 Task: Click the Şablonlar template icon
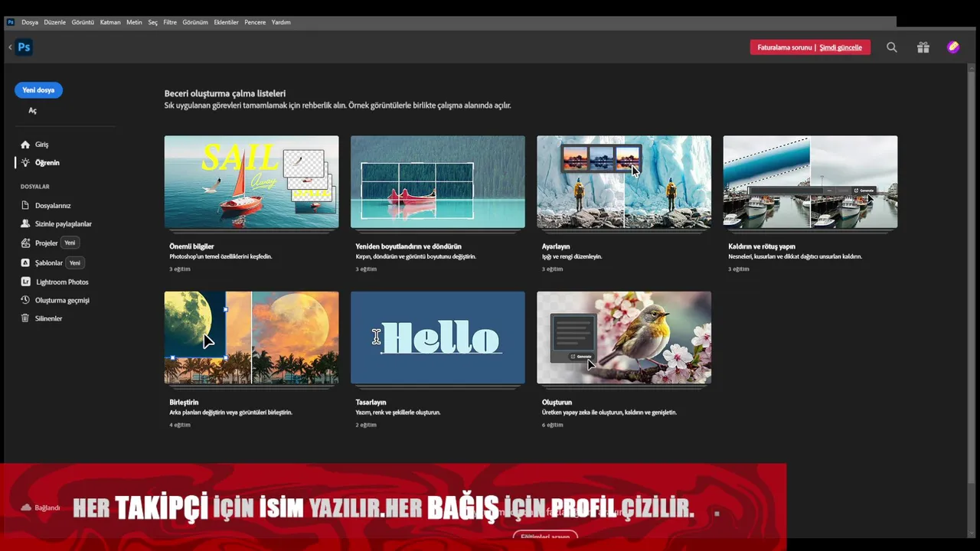point(25,263)
